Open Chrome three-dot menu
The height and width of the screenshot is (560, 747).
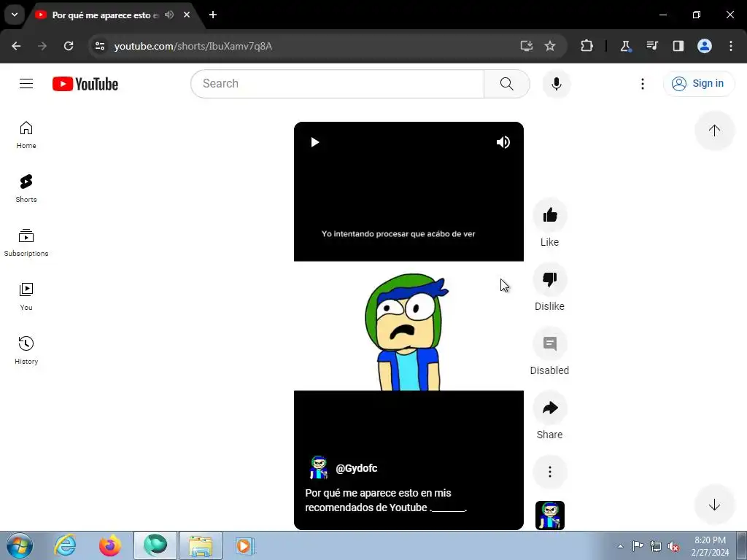tap(730, 46)
